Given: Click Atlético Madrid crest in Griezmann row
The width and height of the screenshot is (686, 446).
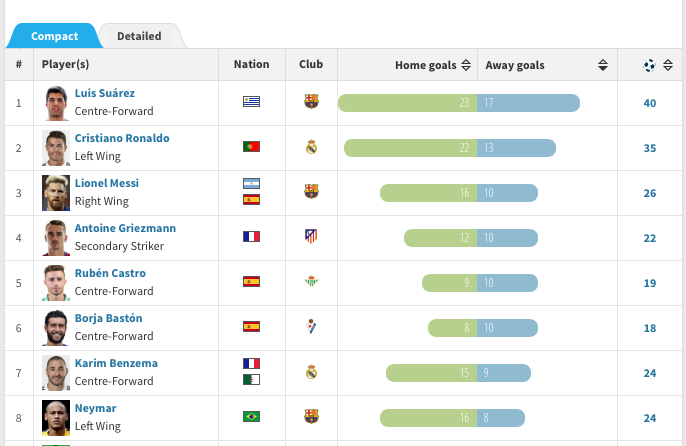Looking at the screenshot, I should pyautogui.click(x=311, y=237).
